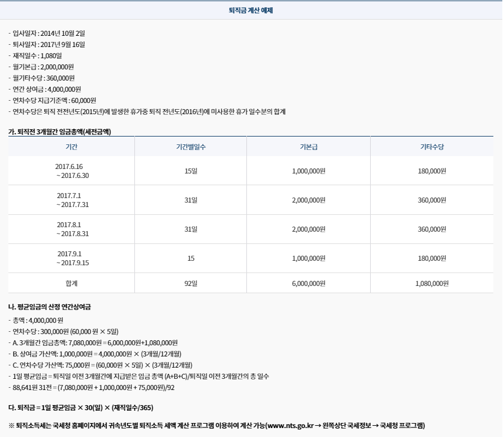504x437 pixels.
Task: Click the 퇴직금 계산 예제 title bar
Action: pyautogui.click(x=251, y=10)
